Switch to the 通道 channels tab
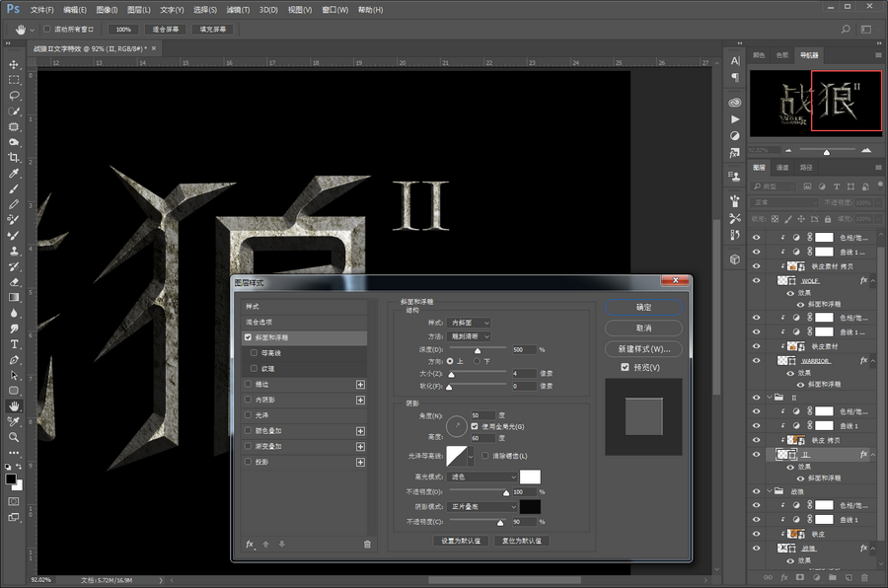Viewport: 888px width, 588px height. click(782, 168)
